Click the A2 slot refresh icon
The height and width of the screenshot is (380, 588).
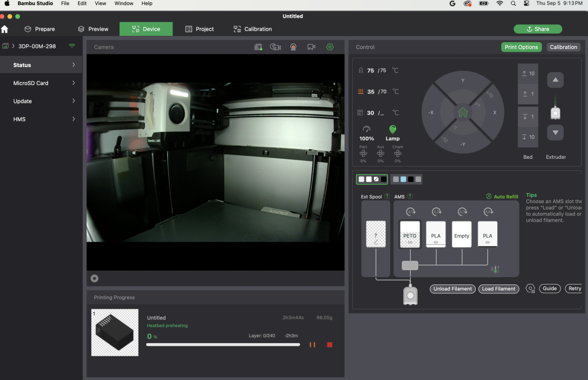pyautogui.click(x=436, y=212)
